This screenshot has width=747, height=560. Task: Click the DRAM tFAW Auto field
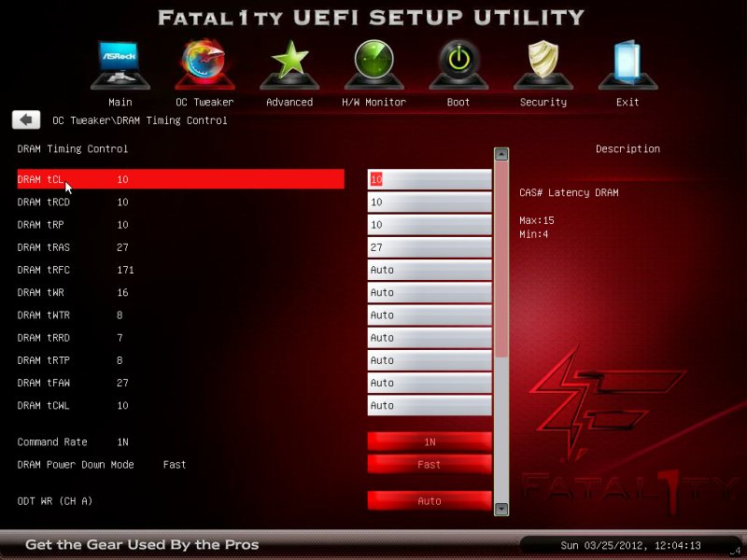point(430,383)
